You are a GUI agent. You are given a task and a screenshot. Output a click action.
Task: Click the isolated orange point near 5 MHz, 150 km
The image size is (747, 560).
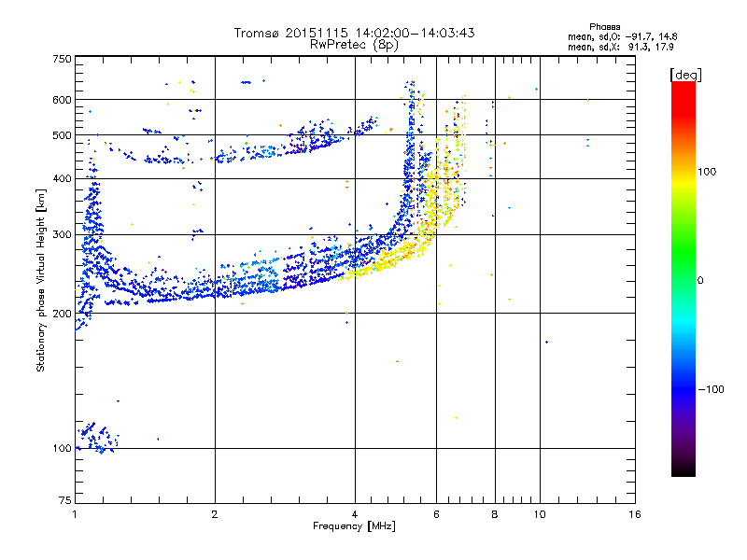(x=398, y=361)
